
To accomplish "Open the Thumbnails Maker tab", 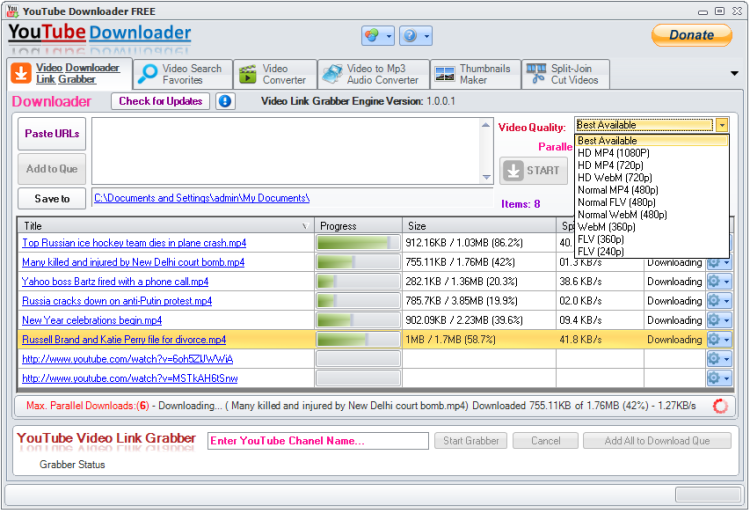I will pyautogui.click(x=475, y=74).
